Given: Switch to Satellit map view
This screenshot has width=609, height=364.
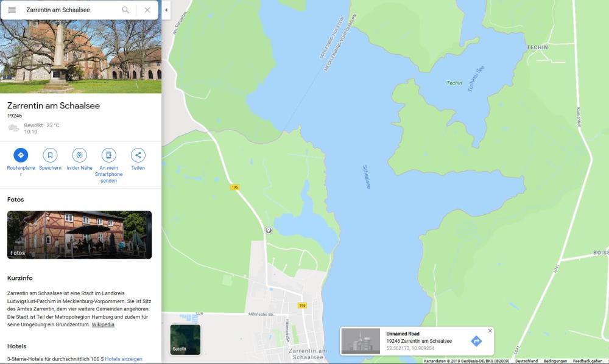Looking at the screenshot, I should coord(185,340).
